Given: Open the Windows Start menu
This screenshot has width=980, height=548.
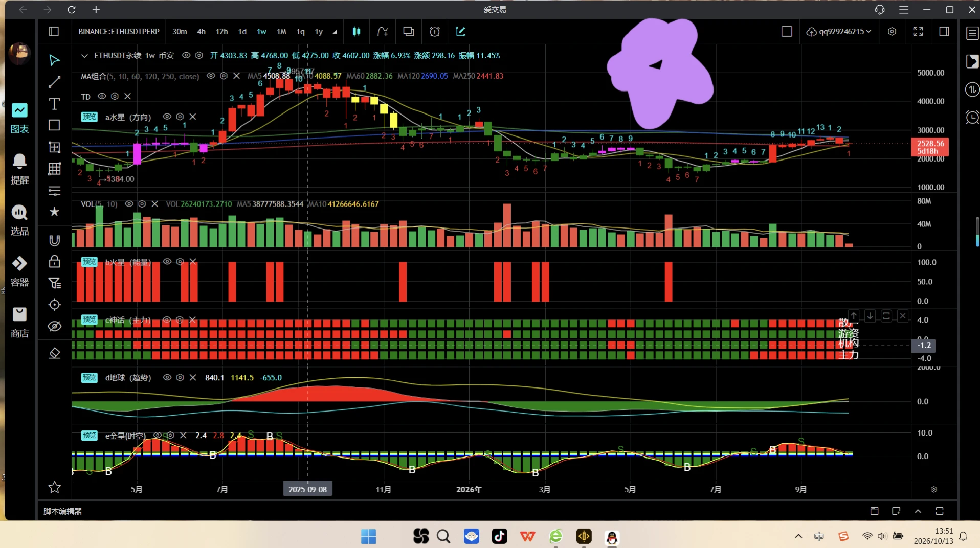Looking at the screenshot, I should pos(368,536).
